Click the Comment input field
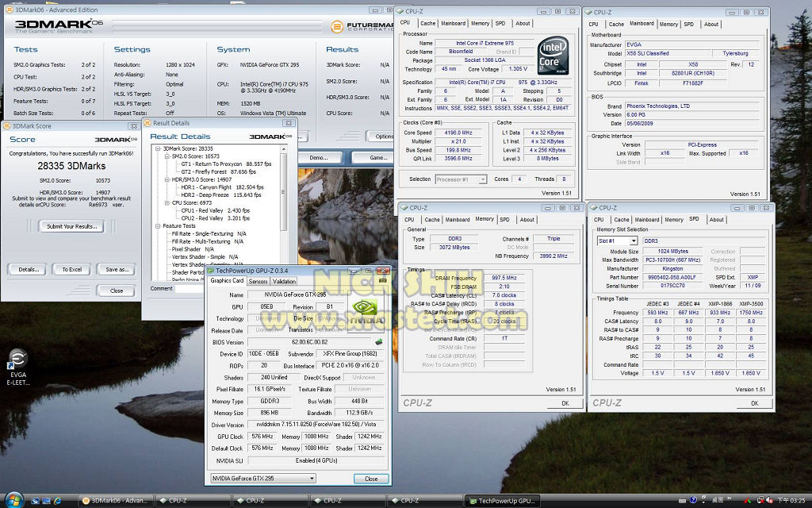The width and height of the screenshot is (812, 508). click(x=190, y=288)
